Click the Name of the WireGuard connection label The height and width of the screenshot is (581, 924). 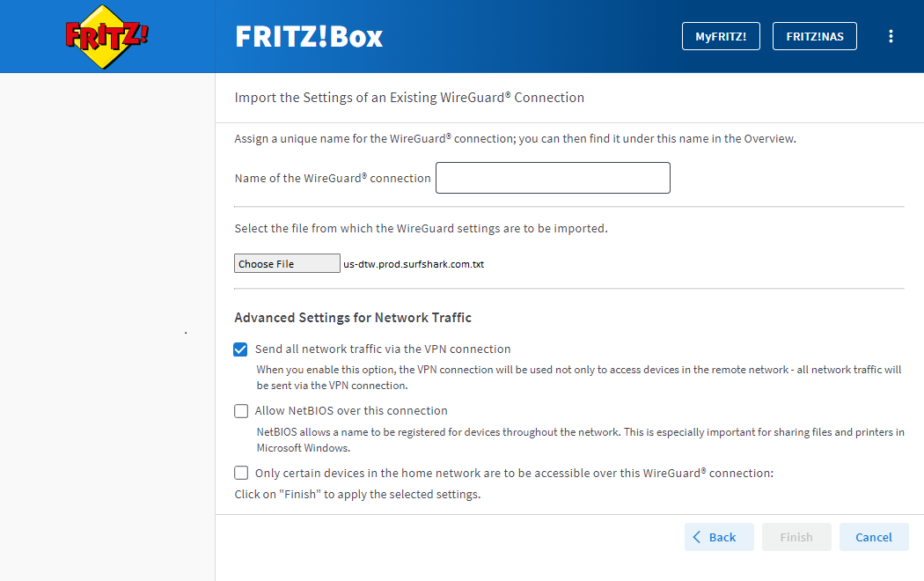tap(333, 178)
